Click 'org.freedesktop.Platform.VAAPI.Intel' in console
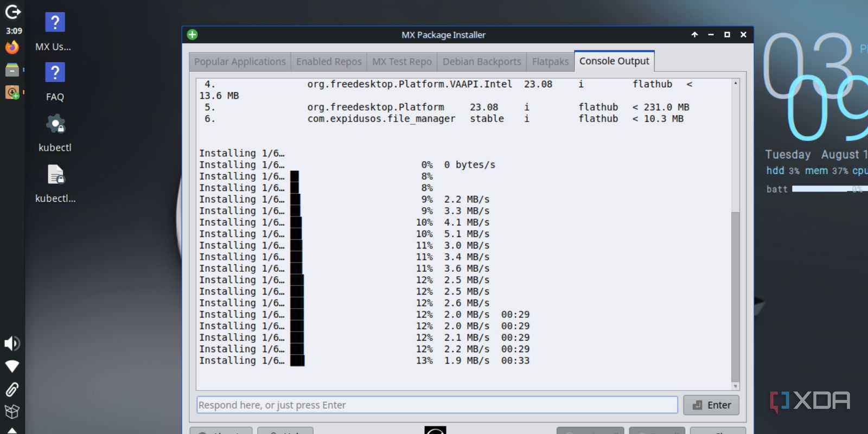This screenshot has width=868, height=434. (x=410, y=84)
